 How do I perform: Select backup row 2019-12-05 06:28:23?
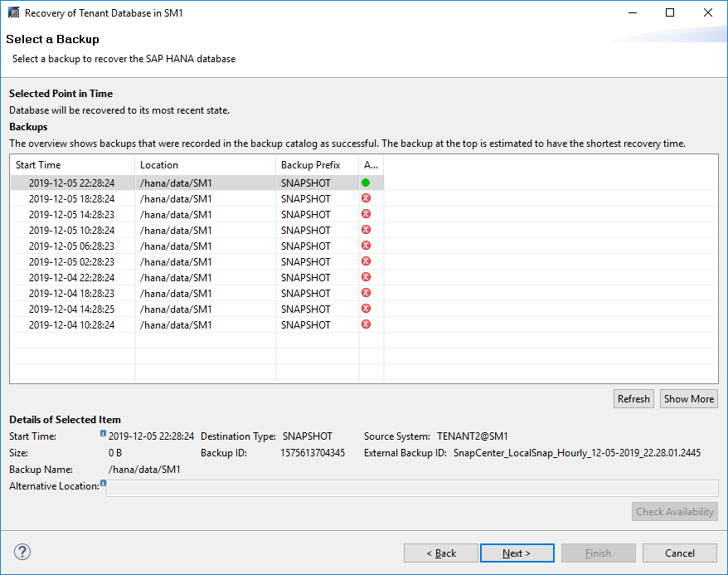[x=197, y=246]
